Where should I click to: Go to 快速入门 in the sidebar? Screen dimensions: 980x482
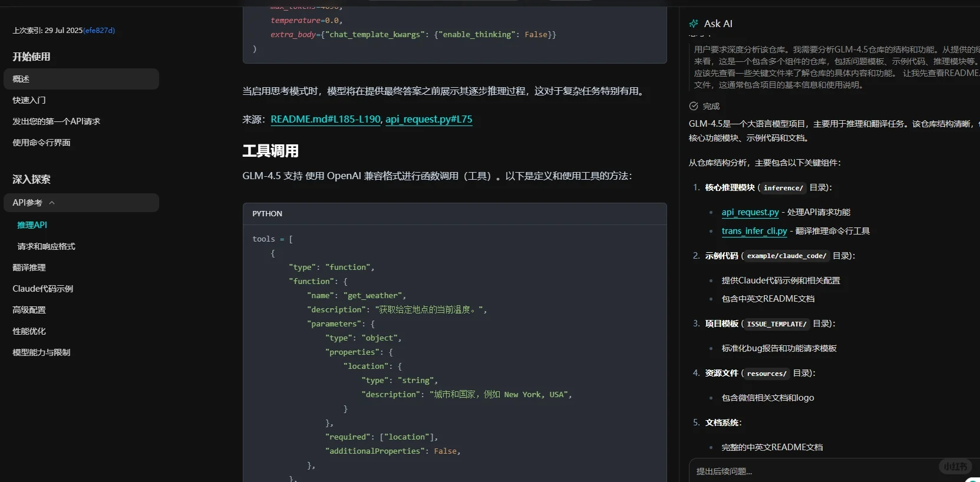click(29, 100)
